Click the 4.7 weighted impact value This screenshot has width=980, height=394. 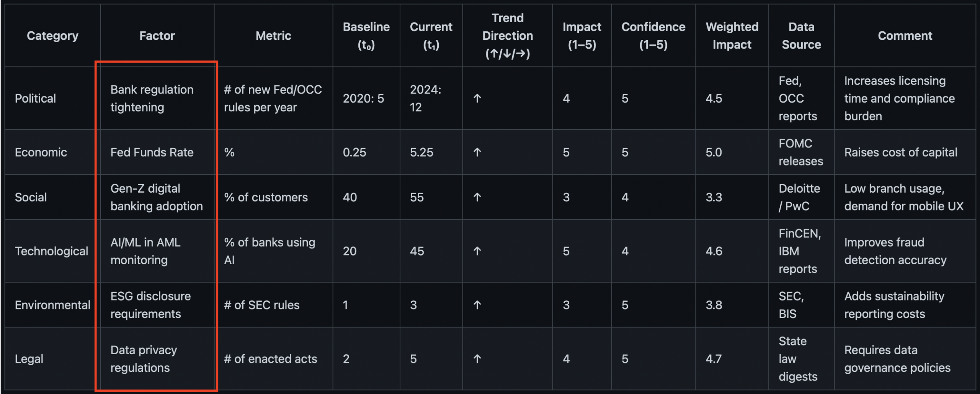[714, 359]
